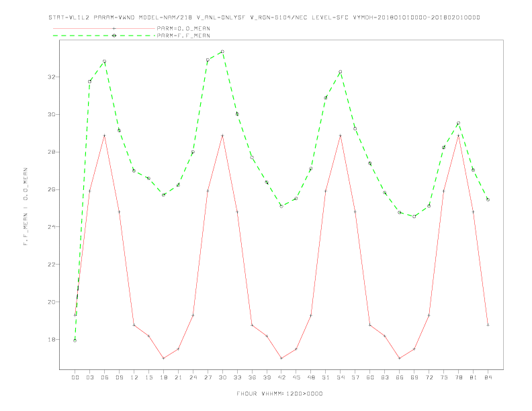
Task: Click the x-axis tick label 42
Action: click(x=281, y=377)
